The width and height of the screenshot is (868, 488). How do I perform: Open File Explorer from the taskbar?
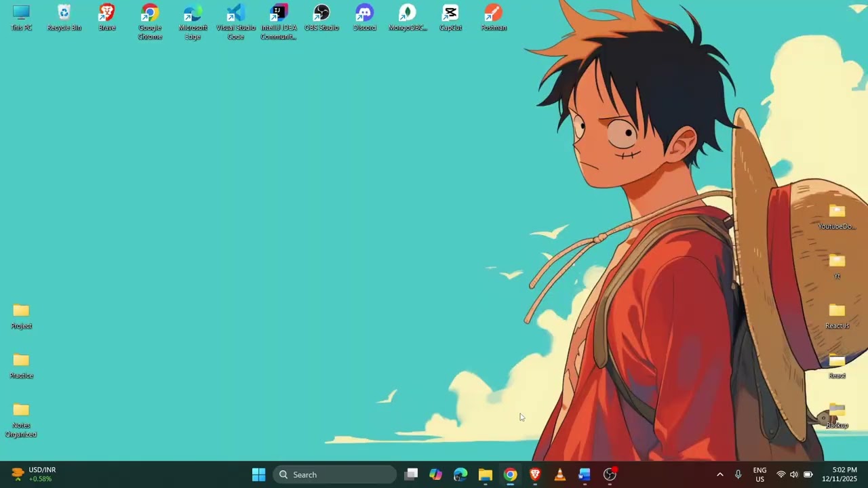[486, 474]
